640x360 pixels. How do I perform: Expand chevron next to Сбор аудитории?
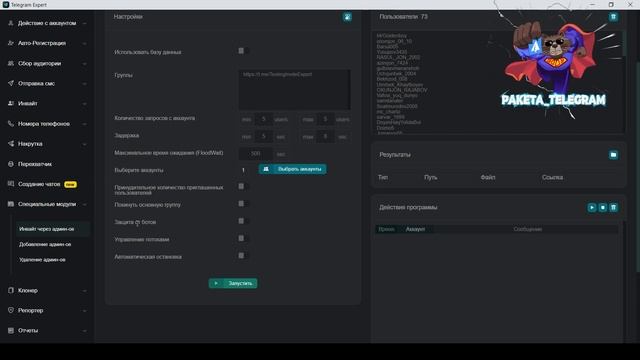pos(84,64)
